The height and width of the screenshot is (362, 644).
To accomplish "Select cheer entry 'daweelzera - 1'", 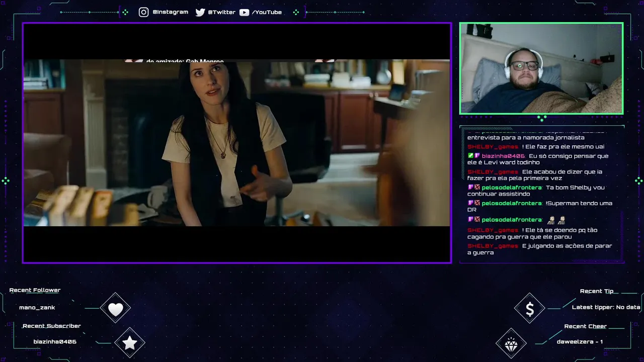I will (580, 342).
